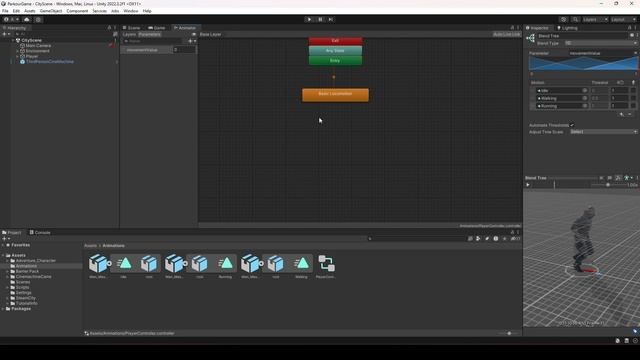Select Main Camera in Hierarchy
The width and height of the screenshot is (640, 360).
coord(38,46)
